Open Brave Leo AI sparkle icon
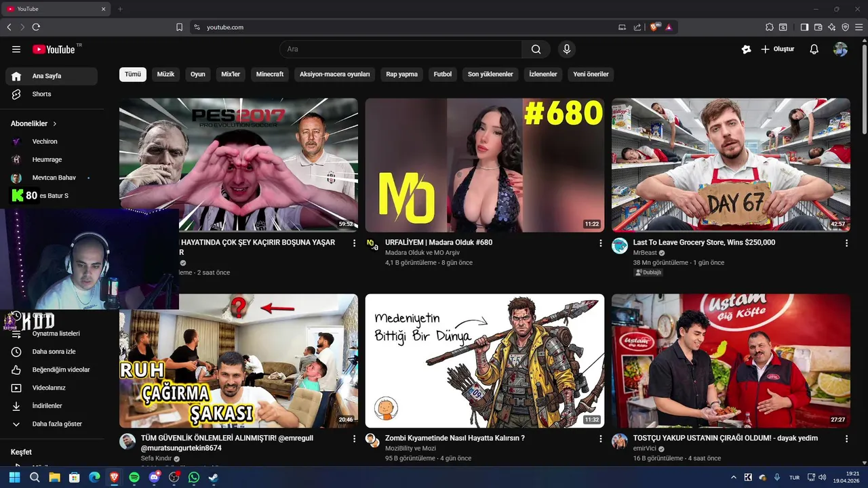The height and width of the screenshot is (488, 868). point(831,27)
